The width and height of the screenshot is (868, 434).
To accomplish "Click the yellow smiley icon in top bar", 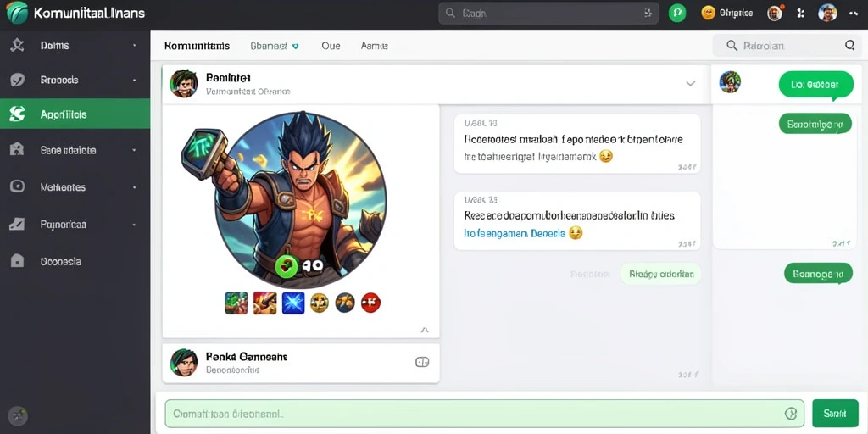I will (x=708, y=13).
